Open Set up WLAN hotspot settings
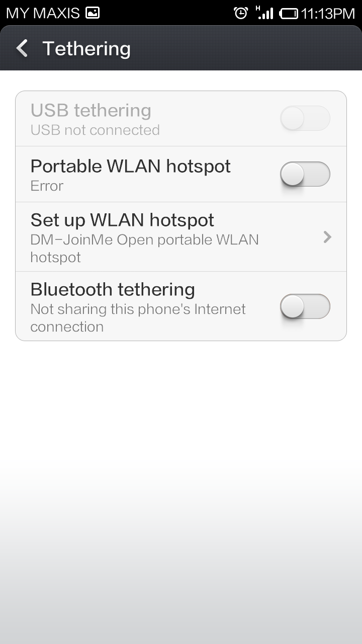 pyautogui.click(x=181, y=237)
